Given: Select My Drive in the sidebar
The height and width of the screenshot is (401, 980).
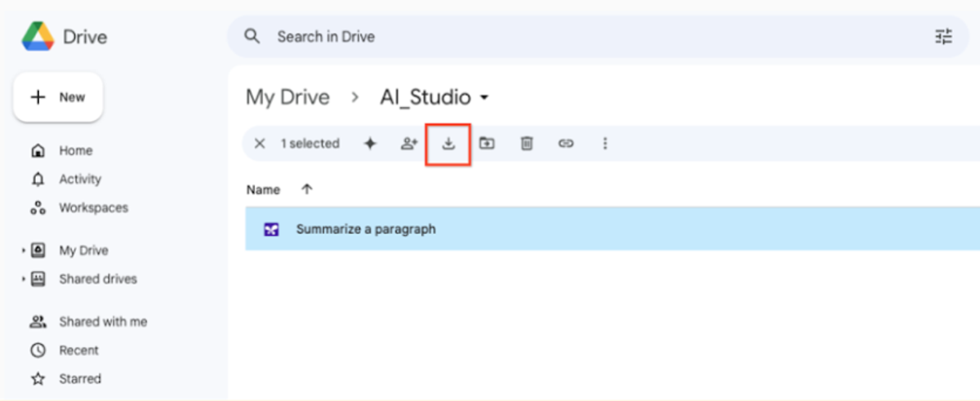Looking at the screenshot, I should click(x=83, y=251).
